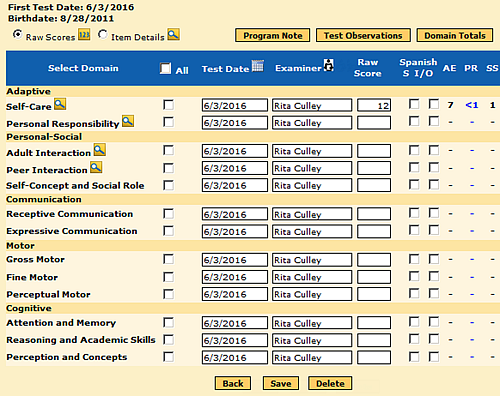This screenshot has height=396, width=500.
Task: Click the Receptive Communication examiner field
Action: [312, 214]
